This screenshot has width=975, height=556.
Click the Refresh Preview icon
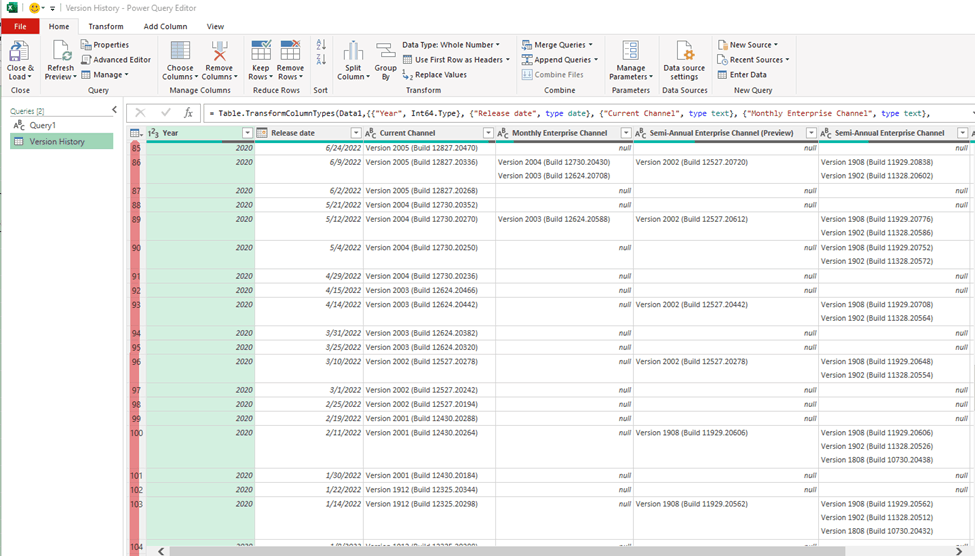pyautogui.click(x=61, y=51)
